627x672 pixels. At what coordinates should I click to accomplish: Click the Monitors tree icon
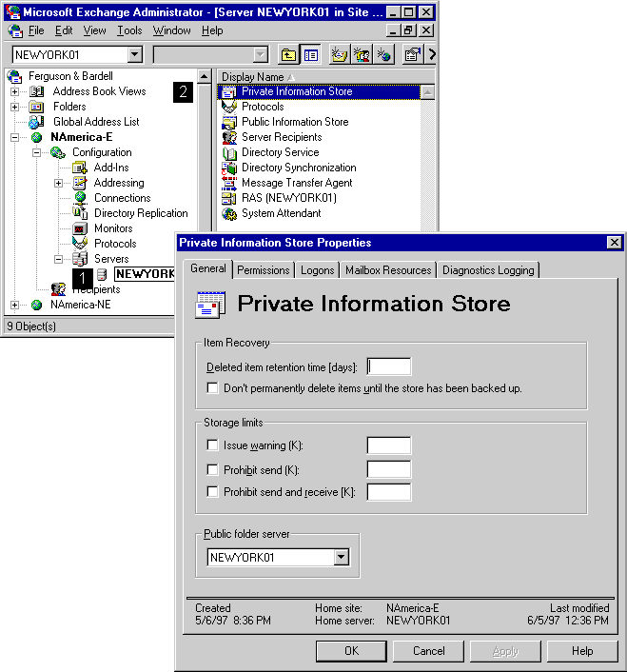coord(80,228)
